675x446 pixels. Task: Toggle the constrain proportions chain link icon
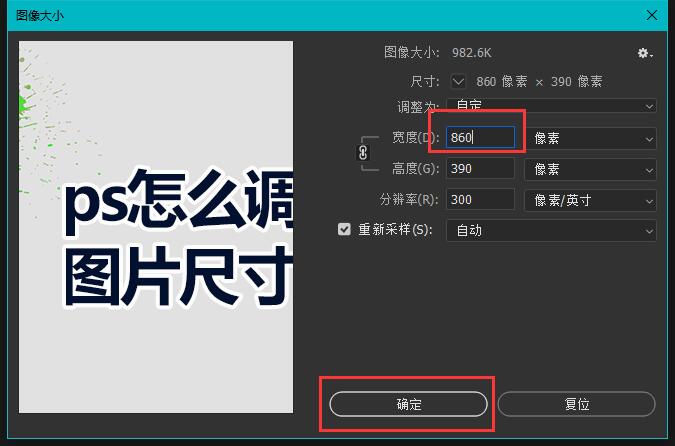pyautogui.click(x=363, y=153)
